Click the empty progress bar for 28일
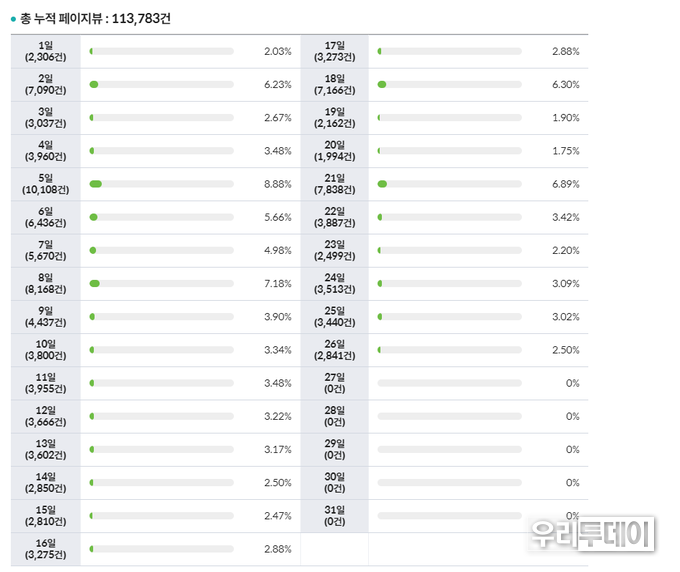The image size is (680, 572). (x=449, y=416)
